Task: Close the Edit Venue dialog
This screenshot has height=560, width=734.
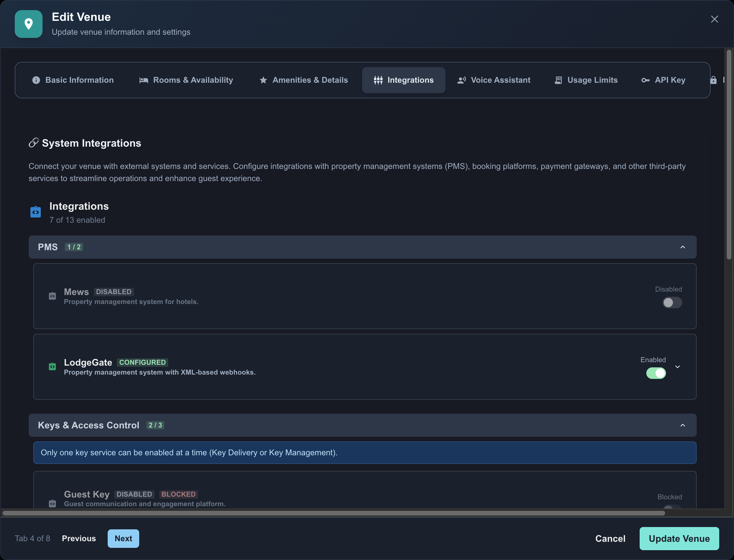Action: [714, 19]
